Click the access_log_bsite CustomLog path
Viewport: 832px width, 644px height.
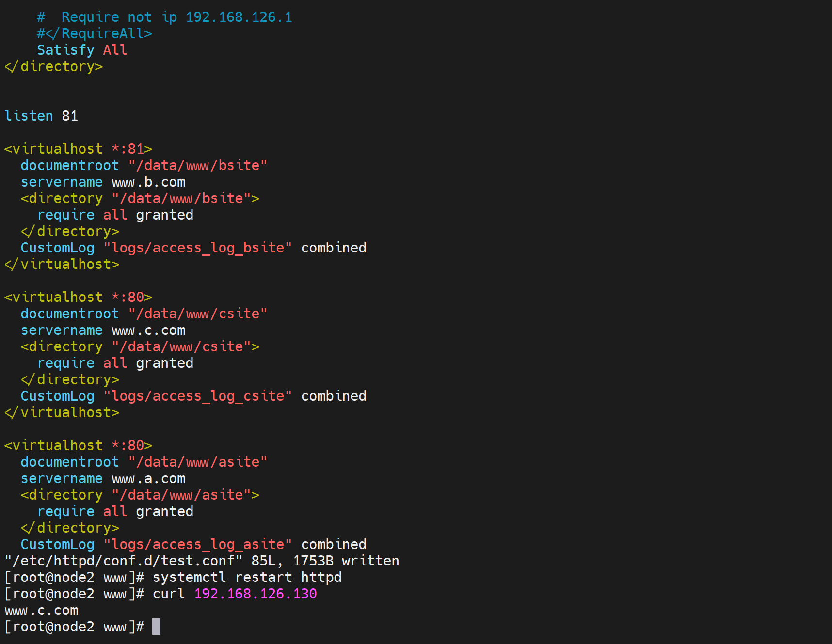197,248
